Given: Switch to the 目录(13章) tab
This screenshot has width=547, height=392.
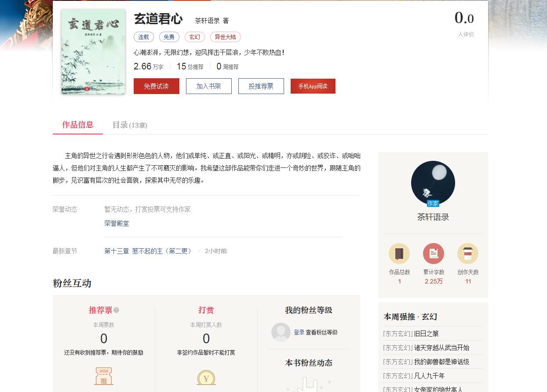Looking at the screenshot, I should [x=130, y=125].
